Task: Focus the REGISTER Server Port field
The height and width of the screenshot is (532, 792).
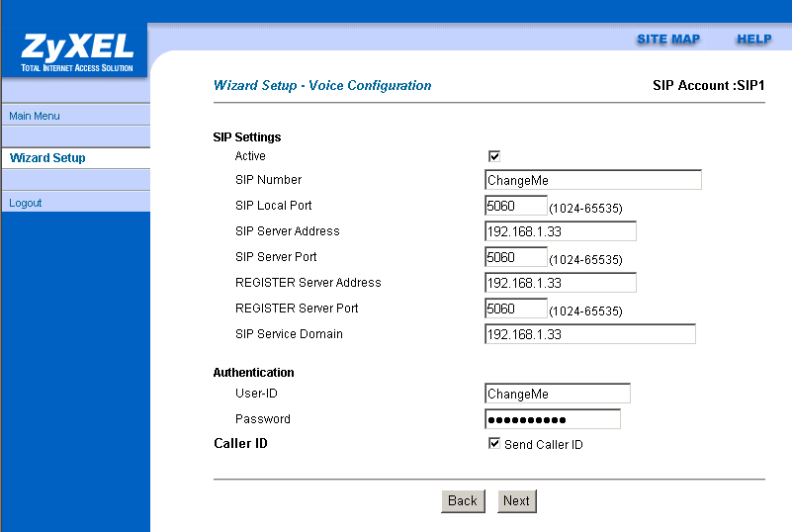Action: [x=515, y=309]
